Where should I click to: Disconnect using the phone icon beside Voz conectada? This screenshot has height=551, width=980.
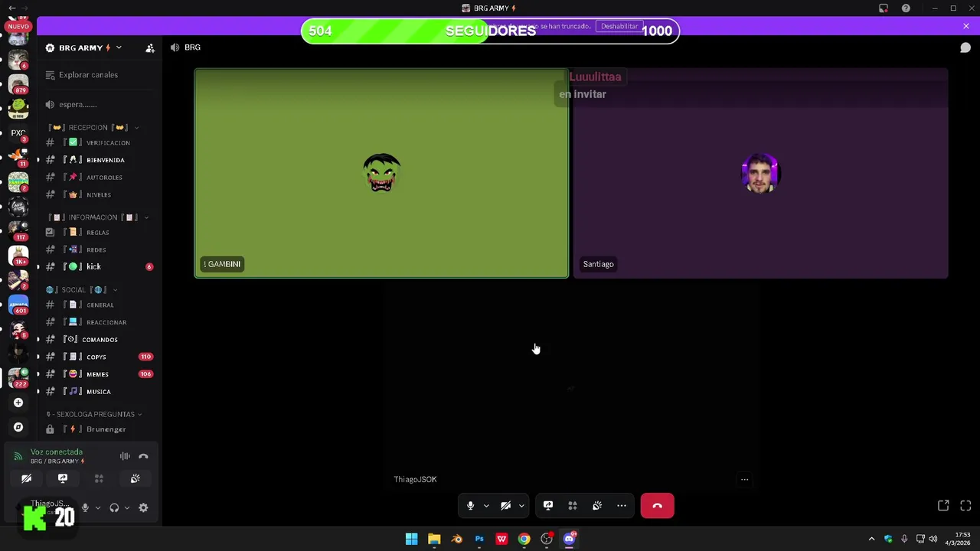[143, 456]
